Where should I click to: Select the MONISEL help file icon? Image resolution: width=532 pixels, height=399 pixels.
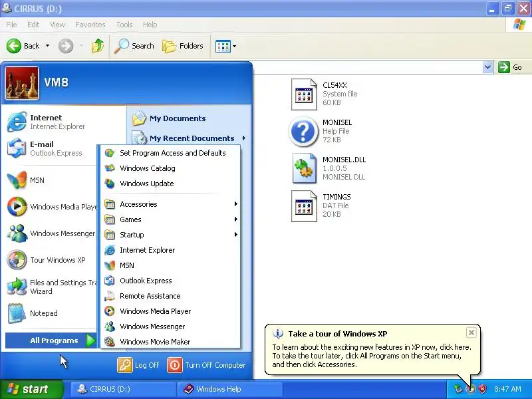click(303, 131)
